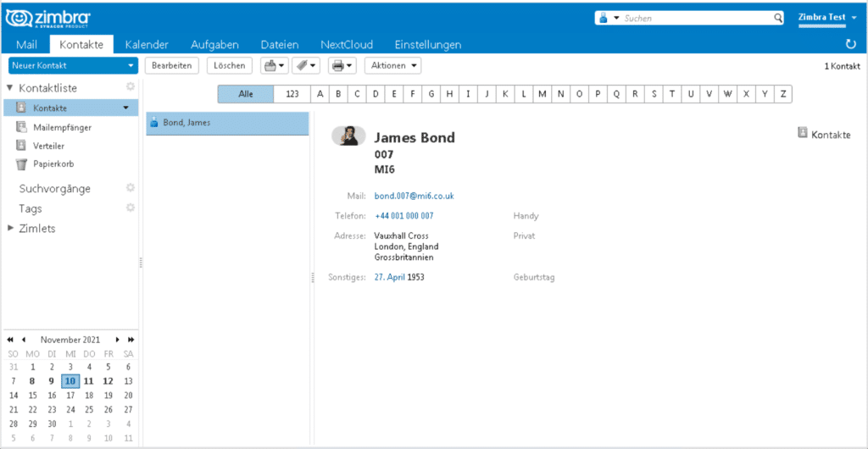Click the Tags section header
868x449 pixels.
(x=31, y=209)
